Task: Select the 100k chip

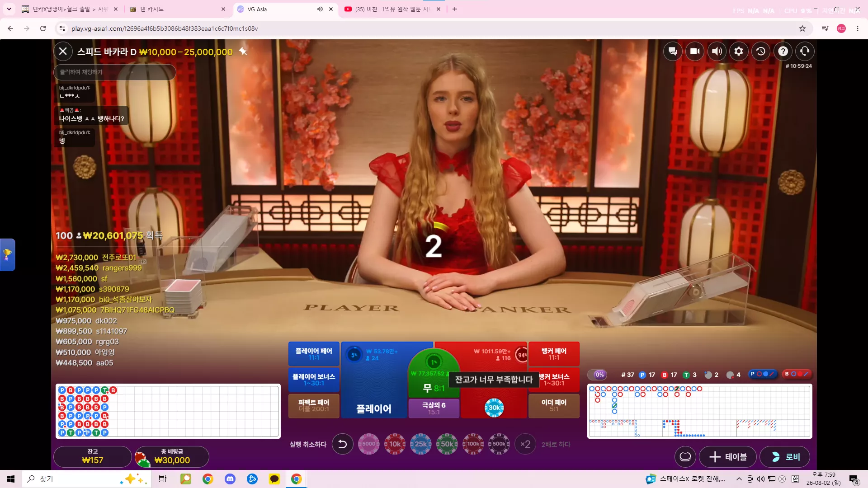Action: tap(473, 444)
